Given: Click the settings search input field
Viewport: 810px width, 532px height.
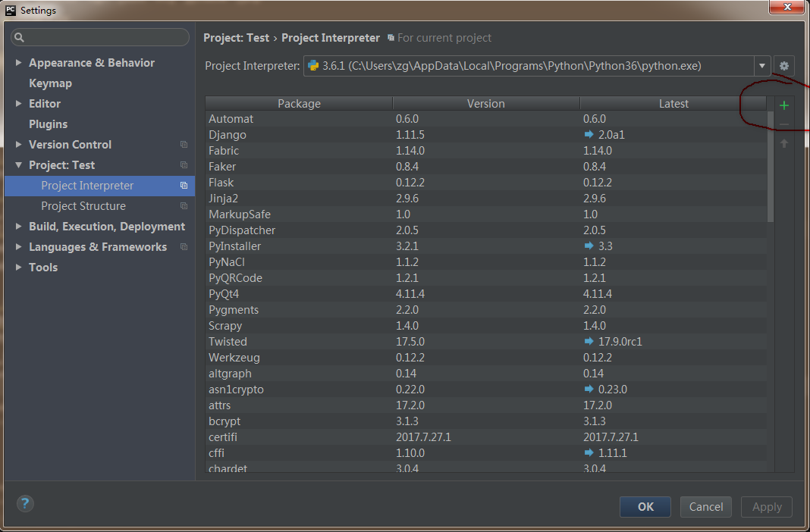Looking at the screenshot, I should pos(100,37).
